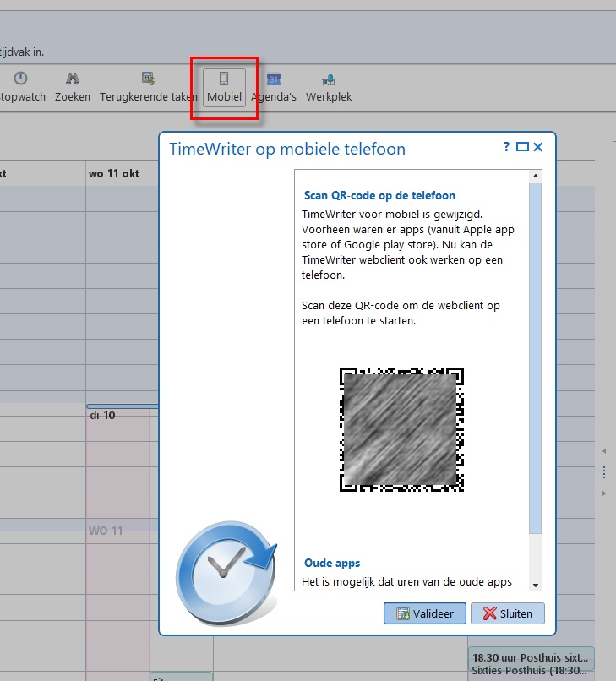This screenshot has height=681, width=616.
Task: Open the Stopwatch tool in the toolbar
Action: pos(20,87)
